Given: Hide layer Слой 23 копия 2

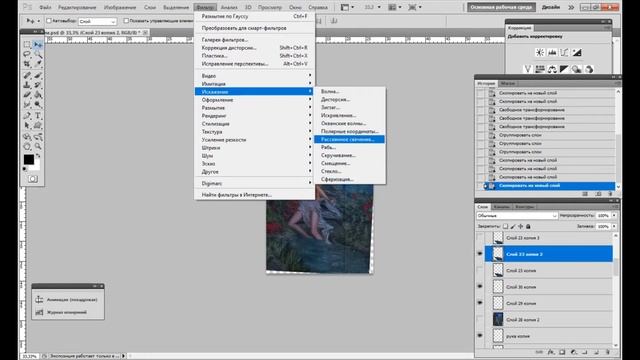Looking at the screenshot, I should pyautogui.click(x=480, y=254).
